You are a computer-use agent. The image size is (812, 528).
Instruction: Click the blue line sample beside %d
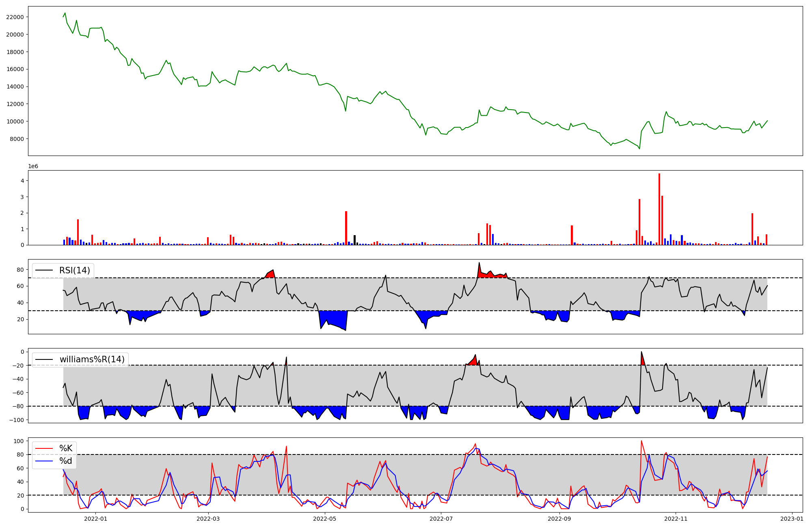click(44, 461)
